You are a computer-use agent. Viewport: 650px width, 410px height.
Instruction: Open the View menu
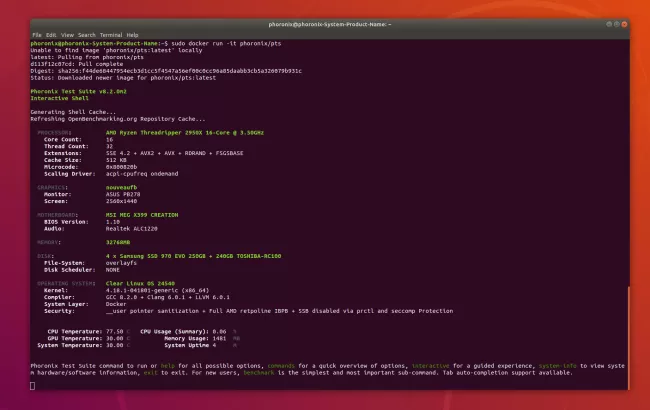[67, 35]
